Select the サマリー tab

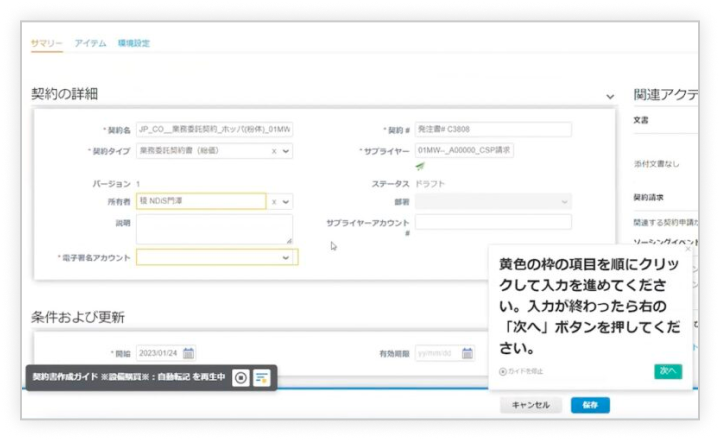47,43
